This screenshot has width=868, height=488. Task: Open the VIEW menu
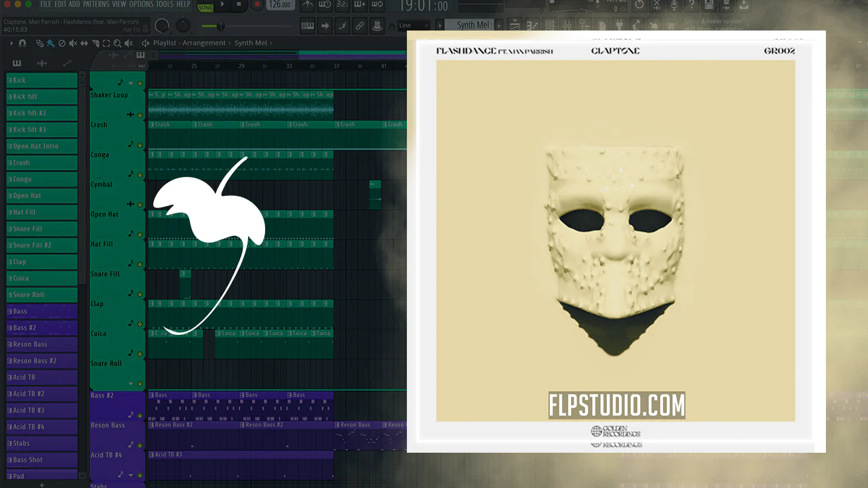point(119,4)
